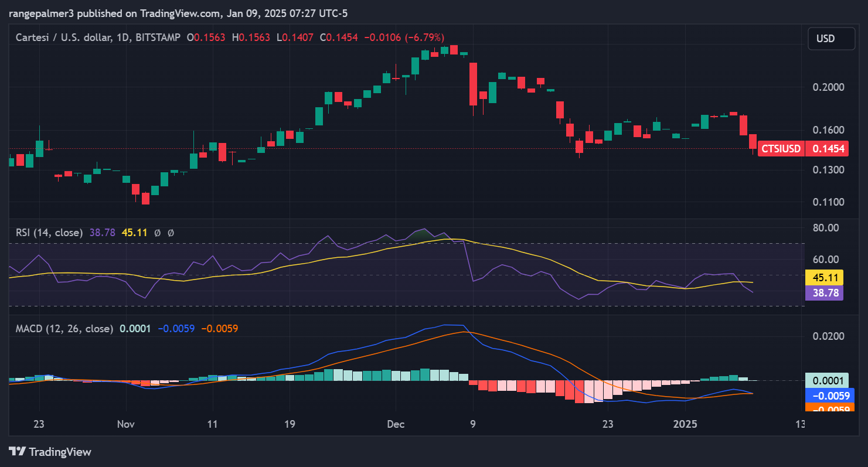The image size is (868, 467).
Task: Click the MACD (12, 26, close) legend
Action: [64, 329]
